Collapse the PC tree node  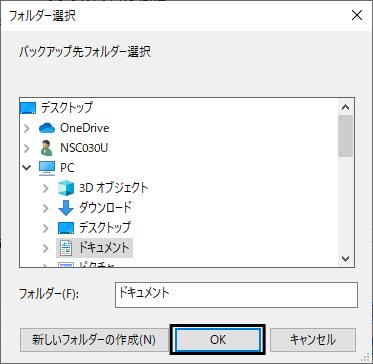[27, 168]
